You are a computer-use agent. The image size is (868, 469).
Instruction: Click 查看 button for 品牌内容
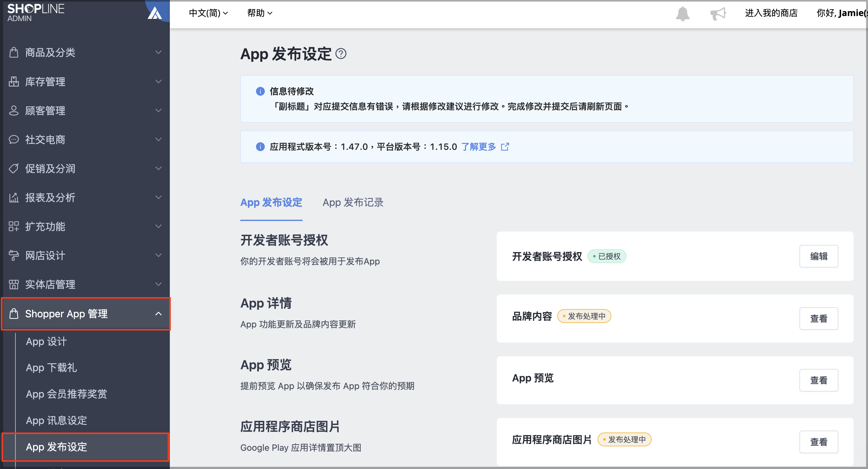pyautogui.click(x=818, y=318)
